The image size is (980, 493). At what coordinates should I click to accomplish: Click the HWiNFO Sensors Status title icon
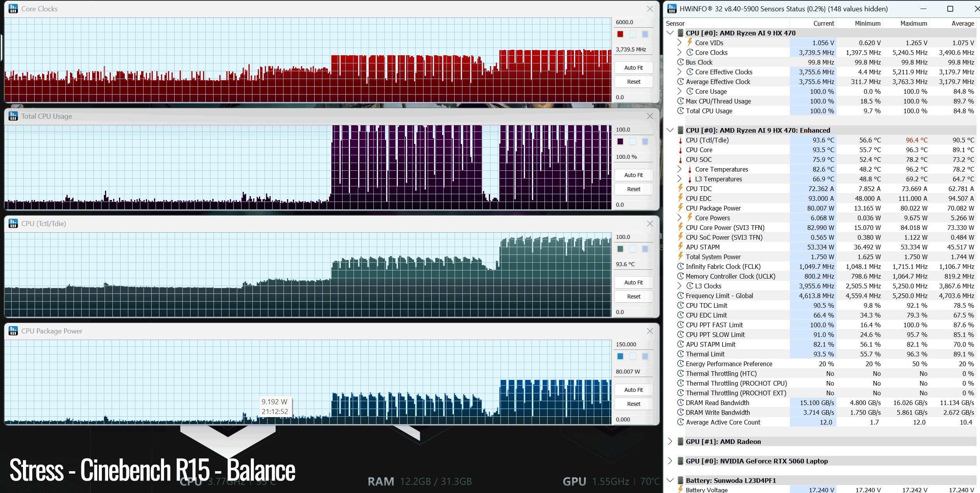672,9
